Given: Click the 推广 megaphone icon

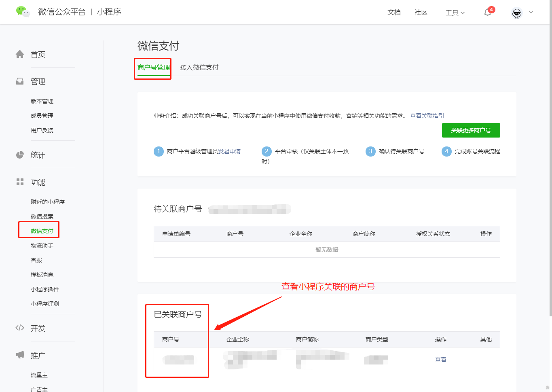Looking at the screenshot, I should 20,355.
